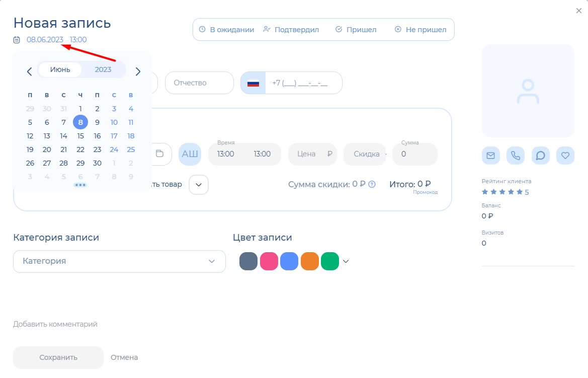Set status to Подтвердил

291,30
